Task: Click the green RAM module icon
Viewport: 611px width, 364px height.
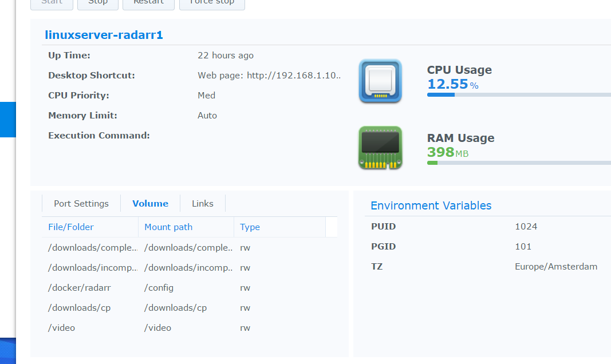Action: coord(380,148)
